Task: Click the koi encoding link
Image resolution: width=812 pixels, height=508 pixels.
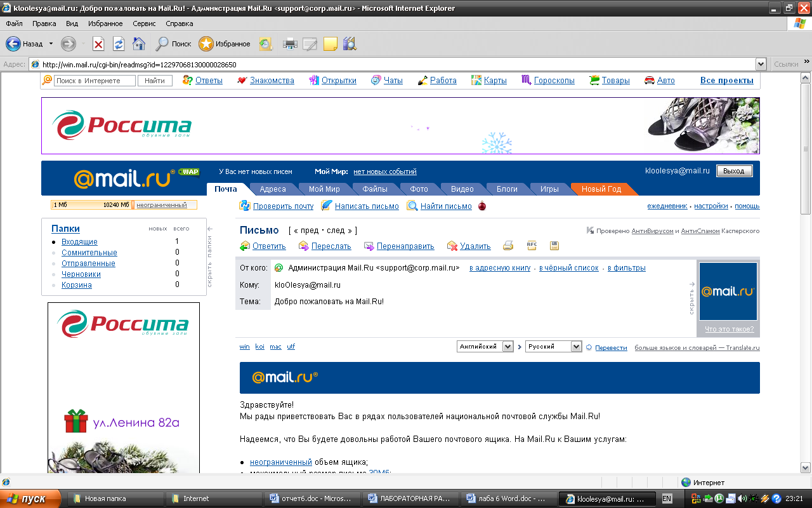Action: 260,347
